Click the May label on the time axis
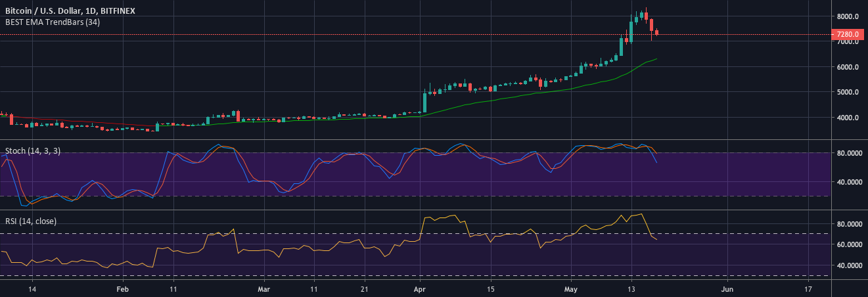 (571, 288)
